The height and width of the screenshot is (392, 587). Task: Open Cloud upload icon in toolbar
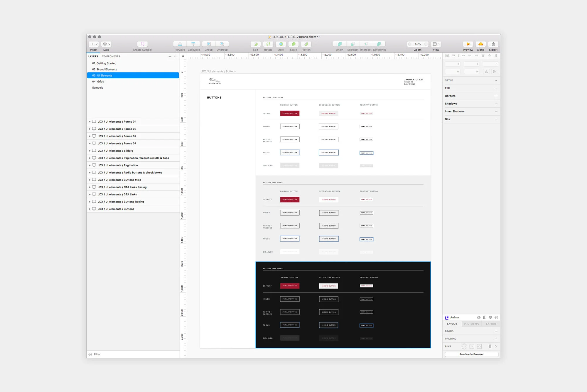tap(480, 44)
